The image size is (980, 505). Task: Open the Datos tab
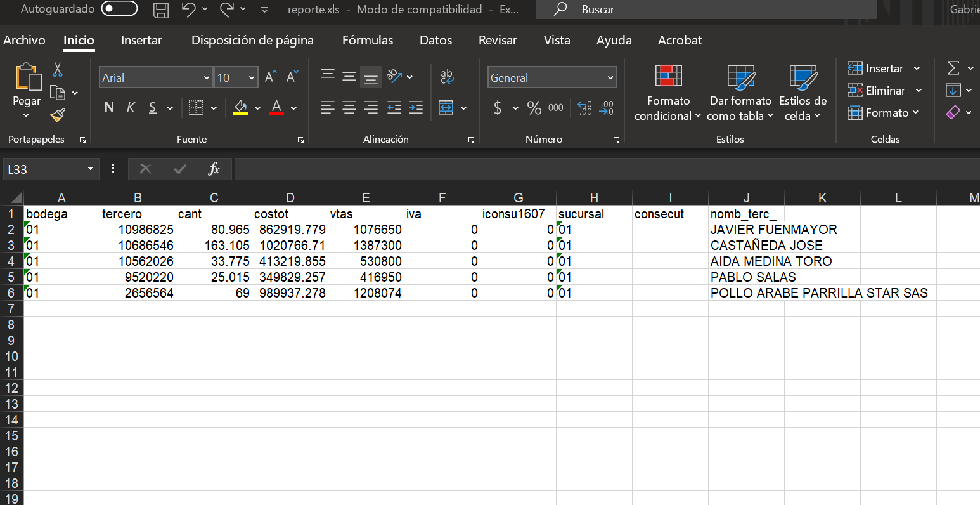click(x=436, y=40)
